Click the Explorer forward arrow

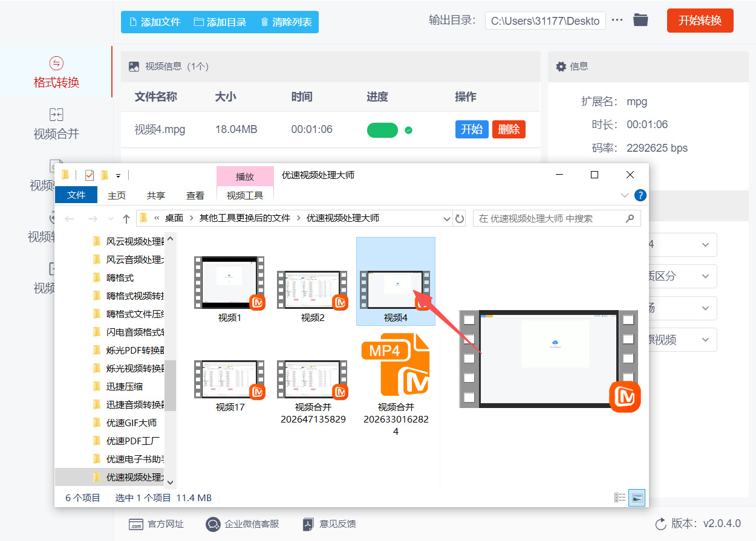coord(92,218)
